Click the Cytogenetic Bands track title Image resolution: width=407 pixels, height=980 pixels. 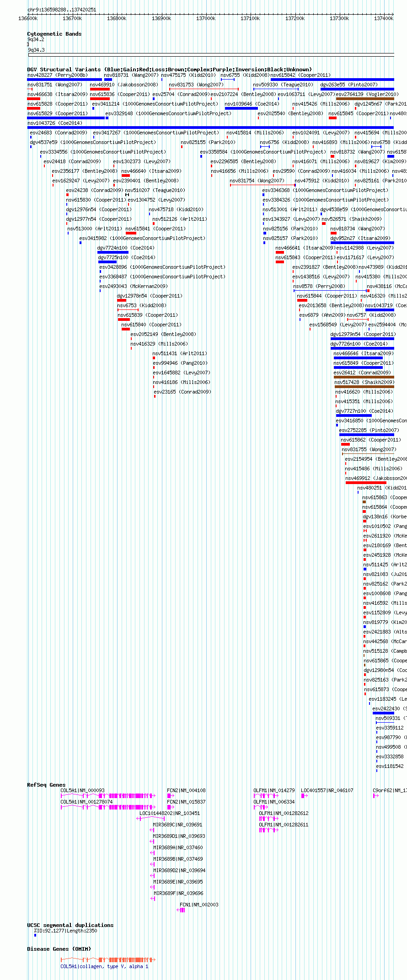pyautogui.click(x=54, y=34)
